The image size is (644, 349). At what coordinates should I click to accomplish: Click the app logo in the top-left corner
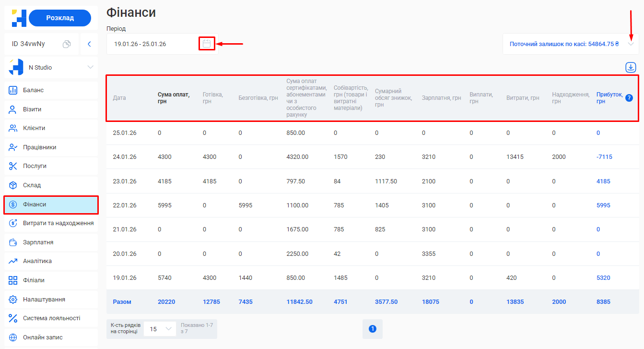[19, 18]
